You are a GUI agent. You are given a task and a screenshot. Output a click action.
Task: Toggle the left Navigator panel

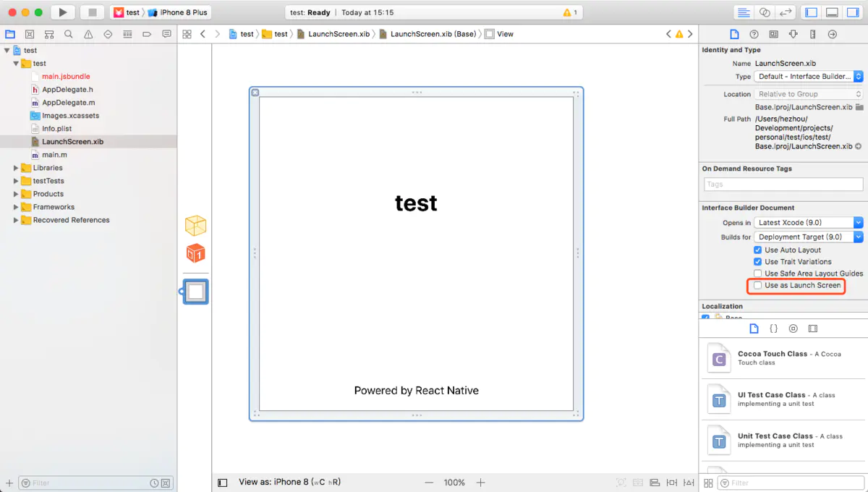[812, 12]
